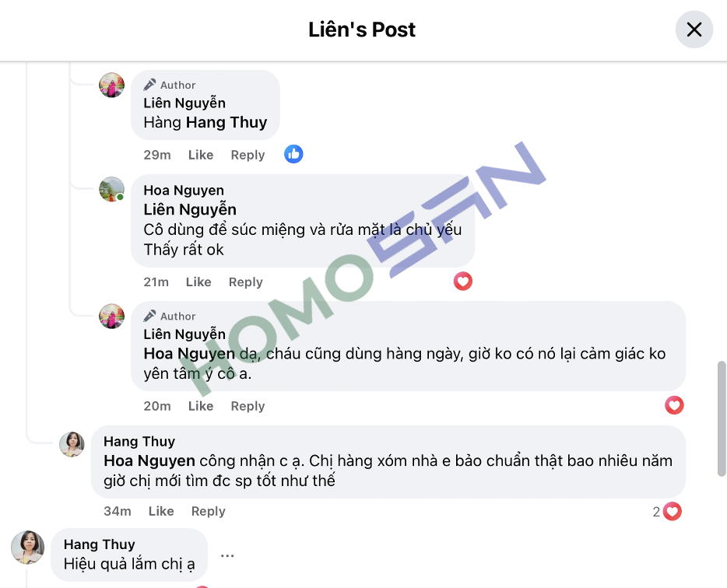Click the blue thumbs-up reaction icon

(293, 154)
